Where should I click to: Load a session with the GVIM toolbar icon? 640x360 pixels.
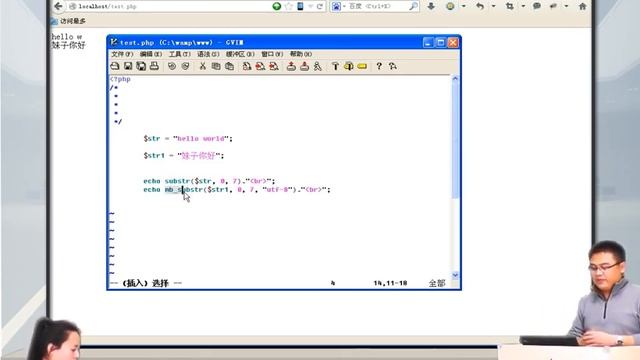coord(291,66)
